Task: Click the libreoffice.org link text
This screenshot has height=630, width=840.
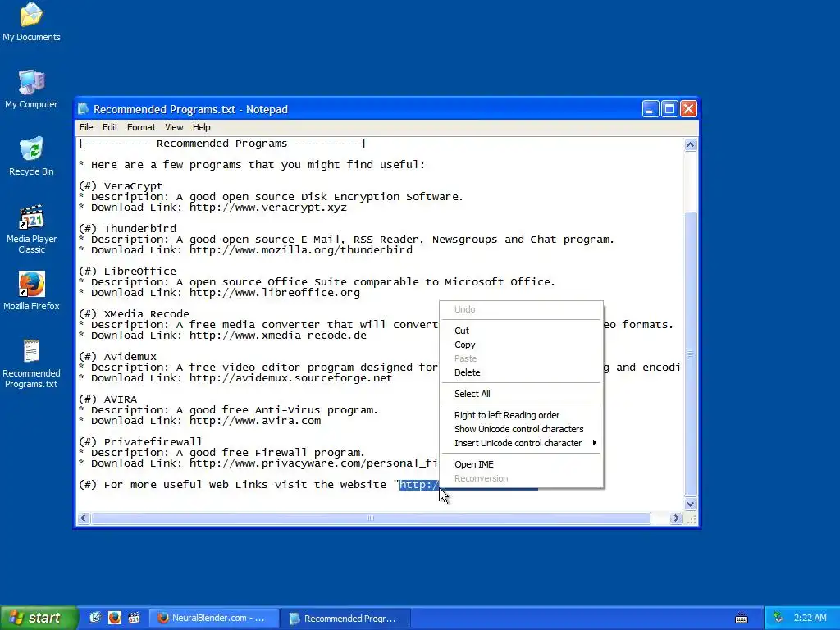Action: coord(275,293)
